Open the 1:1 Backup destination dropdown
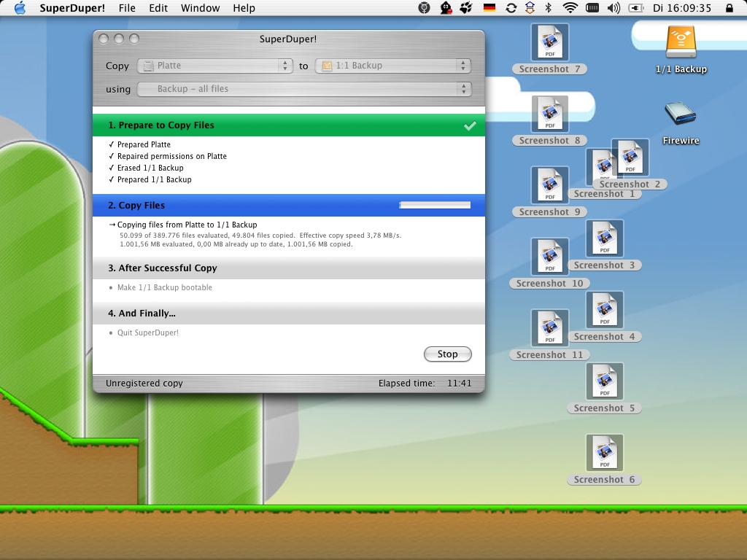 pyautogui.click(x=393, y=66)
